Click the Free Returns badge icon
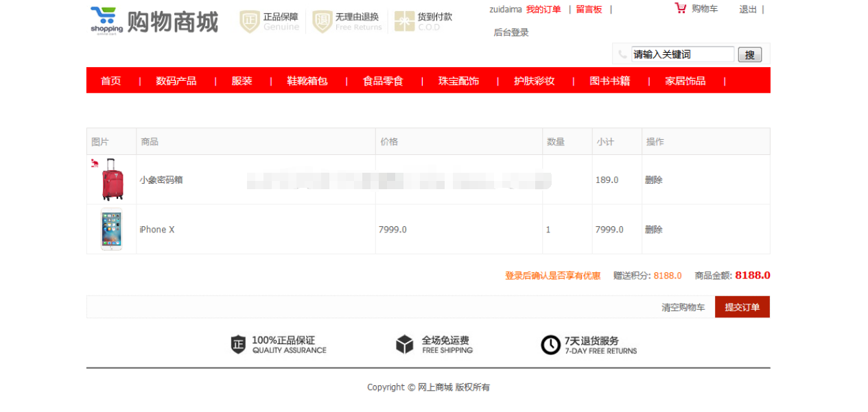This screenshot has width=868, height=412. pyautogui.click(x=322, y=21)
